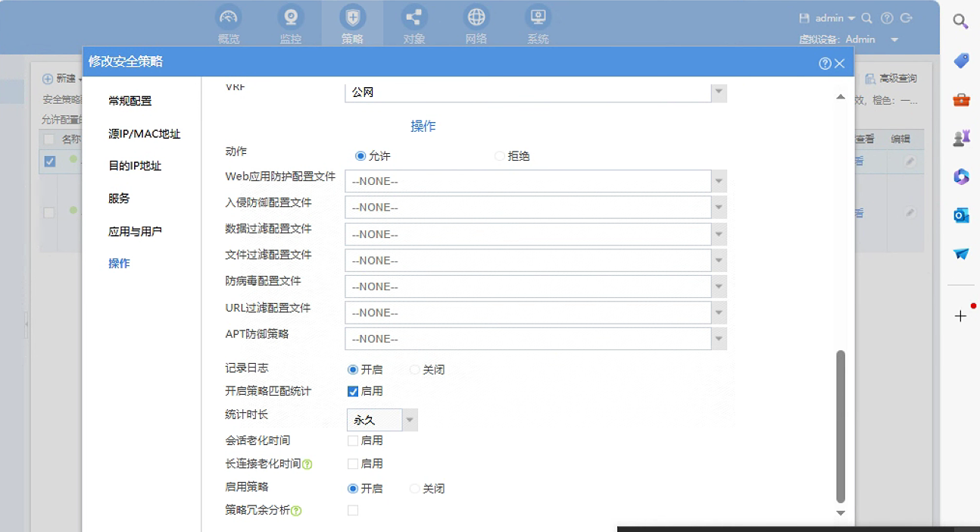Open the Outlook sidebar icon
Viewport: 980px width, 532px height.
click(x=961, y=215)
